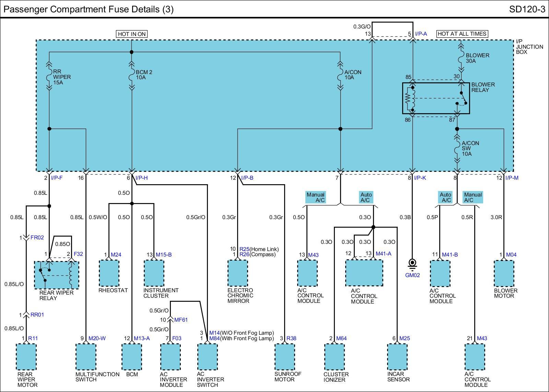Viewport: 549px width, 392px height.
Task: Select the Rheostat component box
Action: pos(109,273)
